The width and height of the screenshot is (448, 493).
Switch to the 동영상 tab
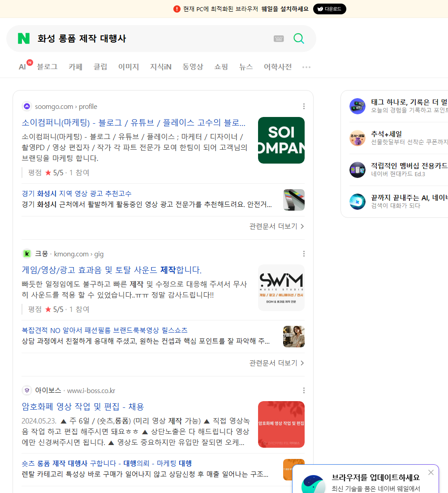pyautogui.click(x=193, y=67)
